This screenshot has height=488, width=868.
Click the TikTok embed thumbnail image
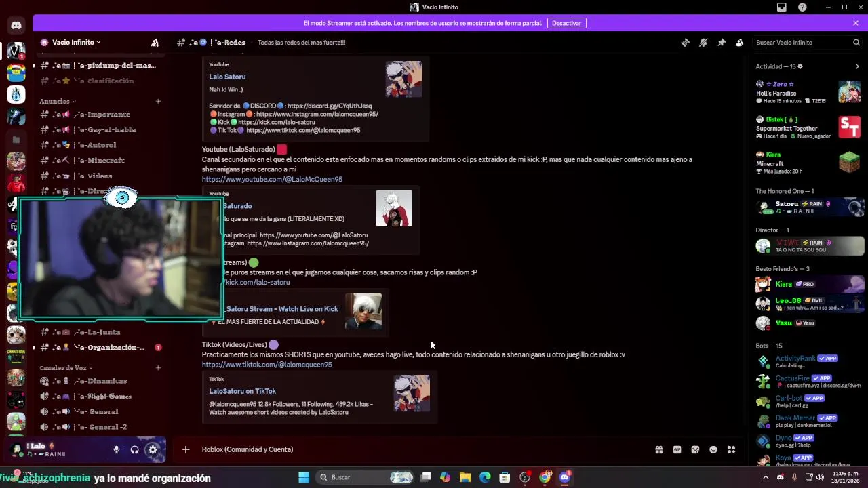412,394
